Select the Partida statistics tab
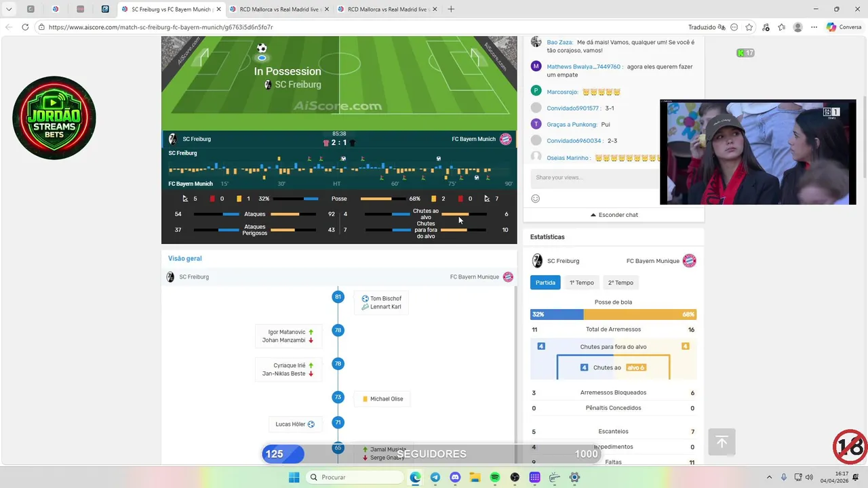 [x=545, y=283]
